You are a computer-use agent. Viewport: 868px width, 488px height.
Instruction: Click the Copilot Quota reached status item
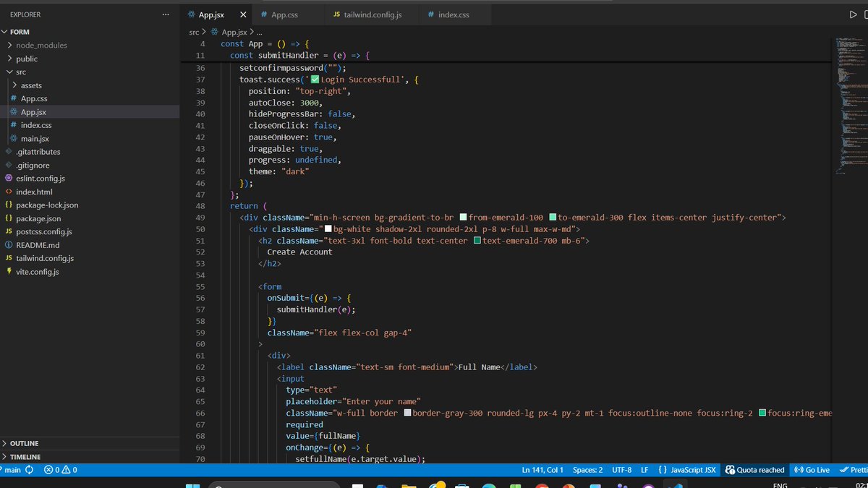755,470
